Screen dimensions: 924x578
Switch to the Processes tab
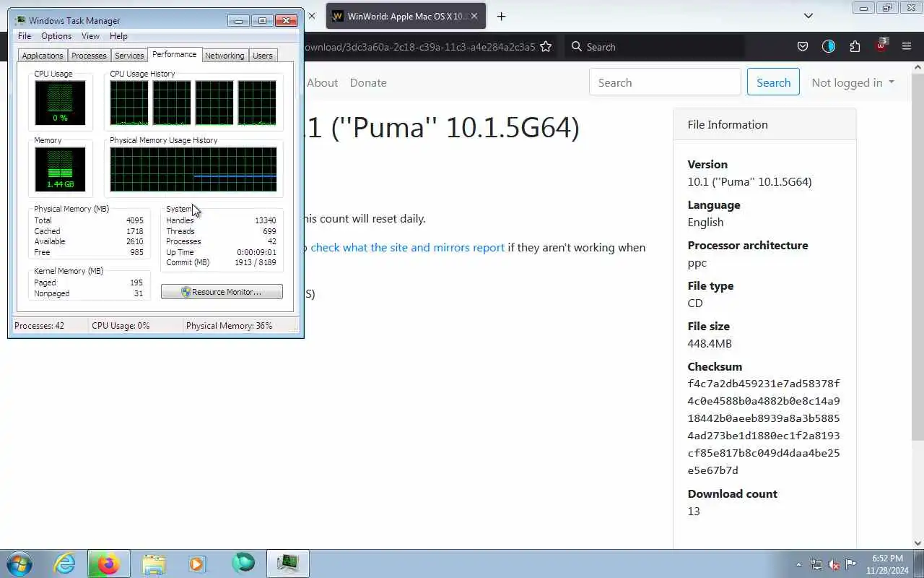tap(89, 56)
